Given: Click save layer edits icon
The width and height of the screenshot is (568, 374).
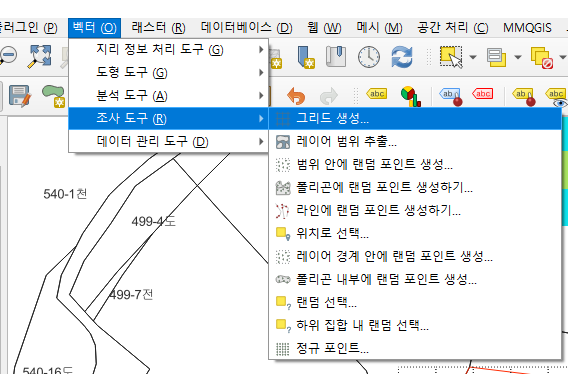Looking at the screenshot, I should tap(20, 96).
